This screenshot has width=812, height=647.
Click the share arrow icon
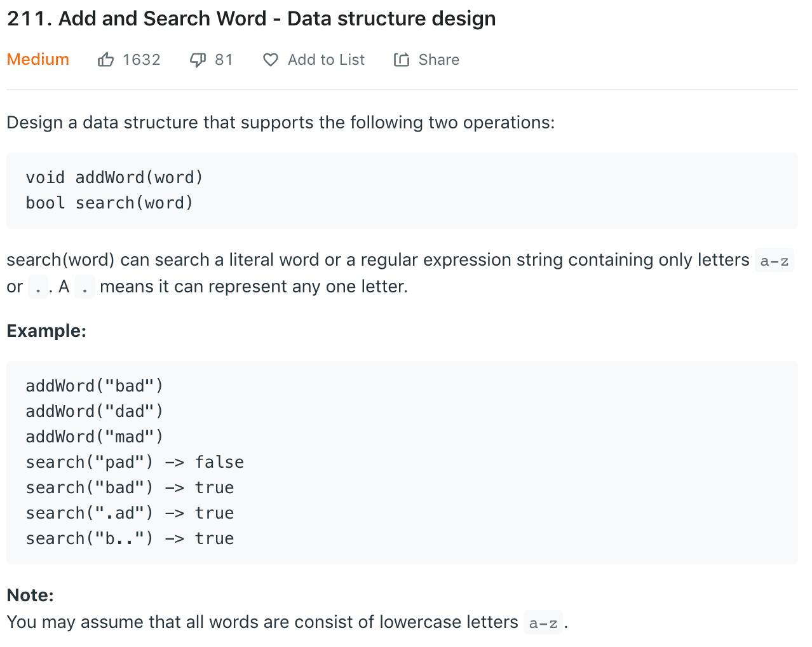402,60
